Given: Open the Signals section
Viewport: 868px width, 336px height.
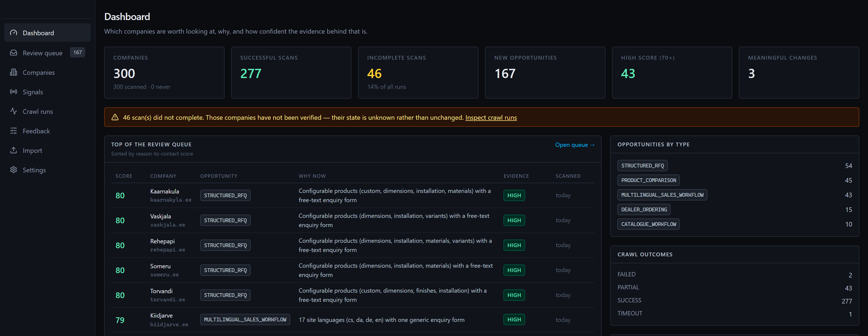Looking at the screenshot, I should click(x=47, y=92).
